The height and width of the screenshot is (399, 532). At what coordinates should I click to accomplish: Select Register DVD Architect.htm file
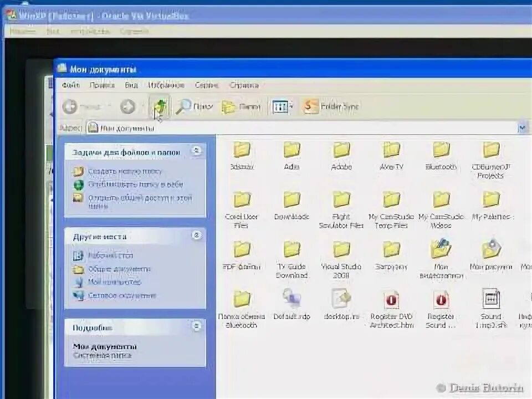(x=391, y=309)
